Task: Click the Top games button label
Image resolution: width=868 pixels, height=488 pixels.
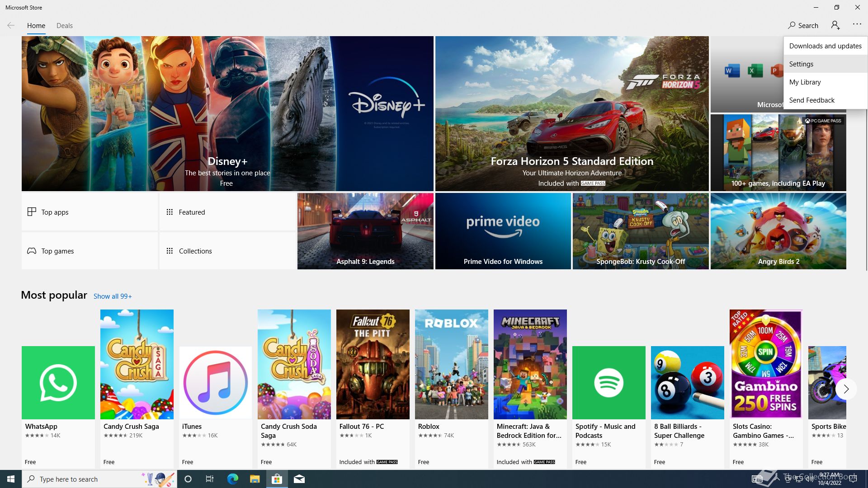Action: (x=57, y=251)
